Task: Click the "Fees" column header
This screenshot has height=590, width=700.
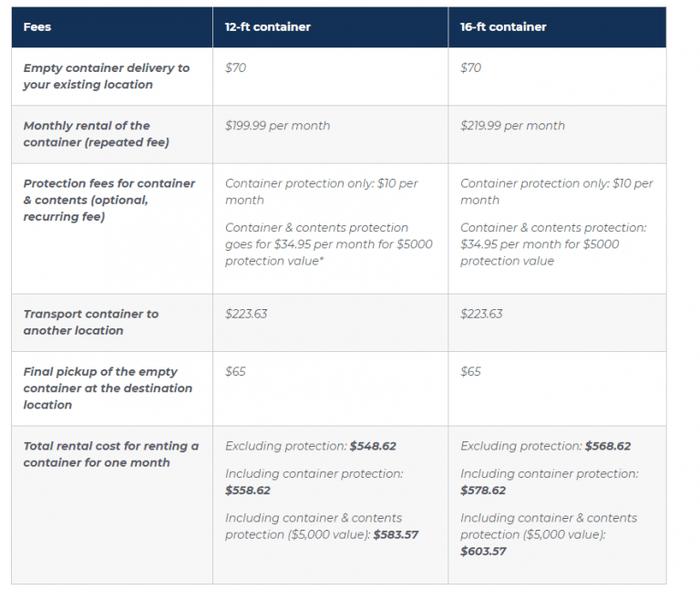Action: click(x=37, y=27)
